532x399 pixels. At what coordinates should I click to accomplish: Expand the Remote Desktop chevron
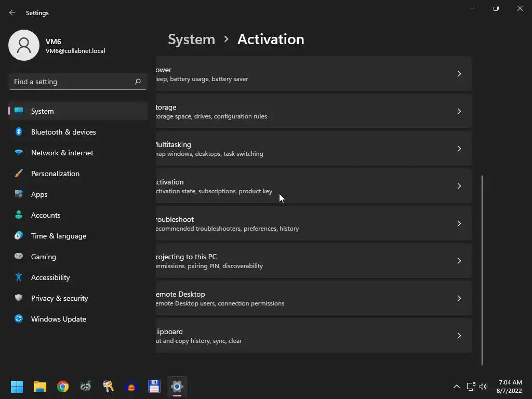click(459, 298)
